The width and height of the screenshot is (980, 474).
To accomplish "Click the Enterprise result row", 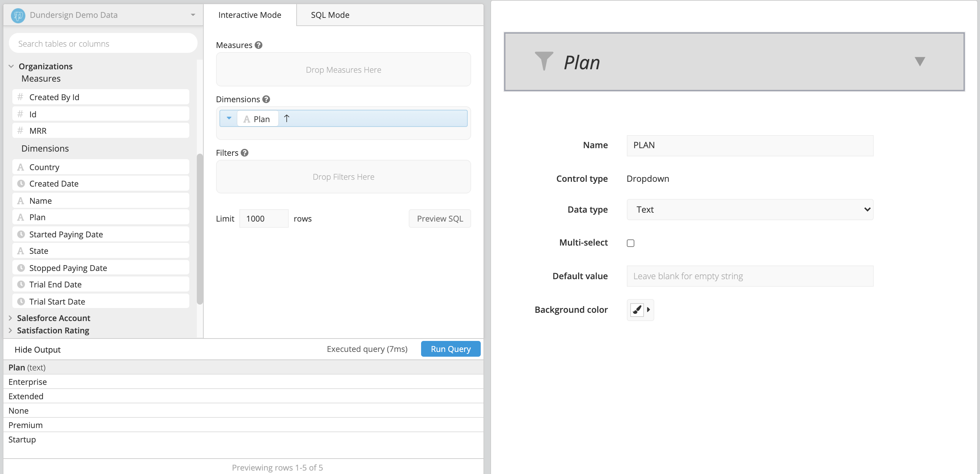I will (x=243, y=381).
